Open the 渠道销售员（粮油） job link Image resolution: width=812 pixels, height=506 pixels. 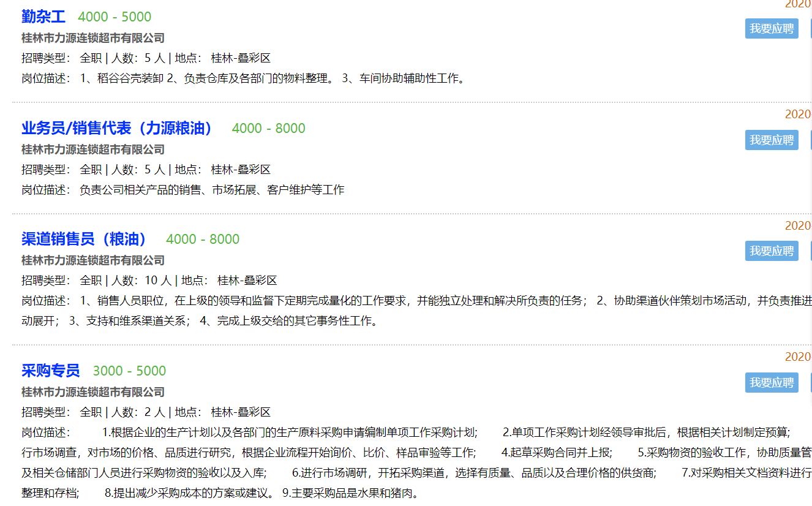tap(85, 239)
